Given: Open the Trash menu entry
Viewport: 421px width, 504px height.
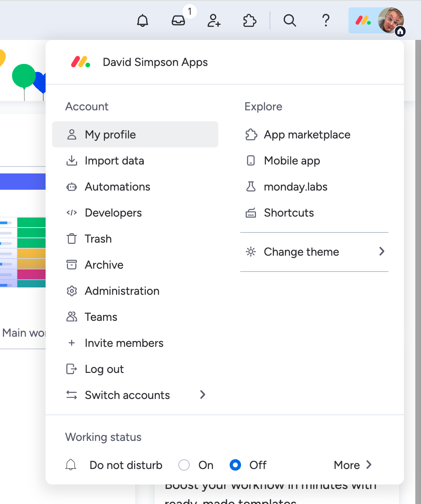Looking at the screenshot, I should tap(98, 239).
